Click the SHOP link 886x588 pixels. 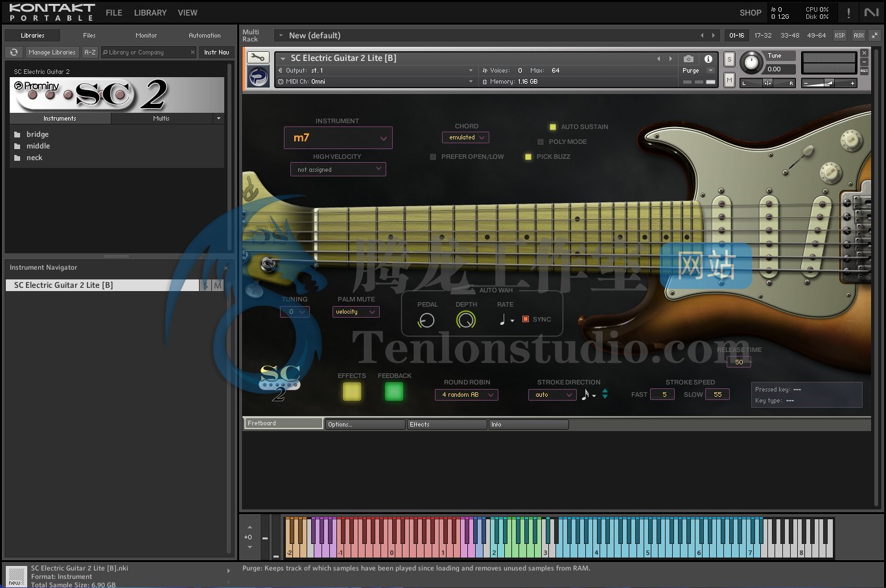751,12
